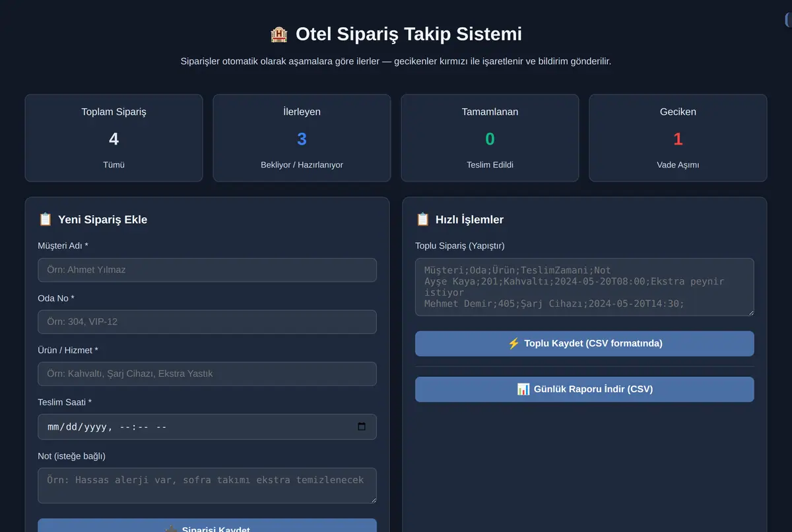Select the Toplam Sipariş stat card
The image size is (792, 532).
114,138
